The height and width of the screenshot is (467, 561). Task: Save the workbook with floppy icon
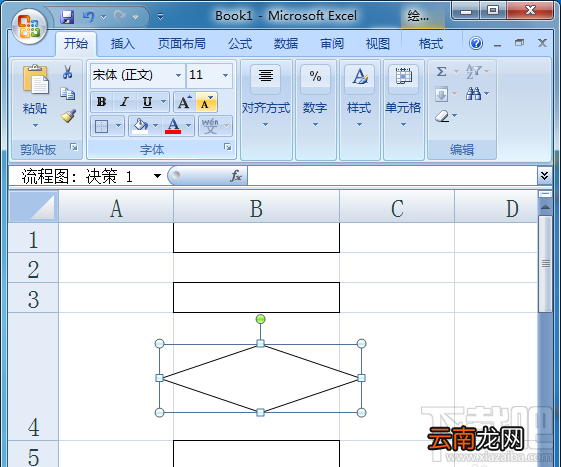pyautogui.click(x=67, y=16)
